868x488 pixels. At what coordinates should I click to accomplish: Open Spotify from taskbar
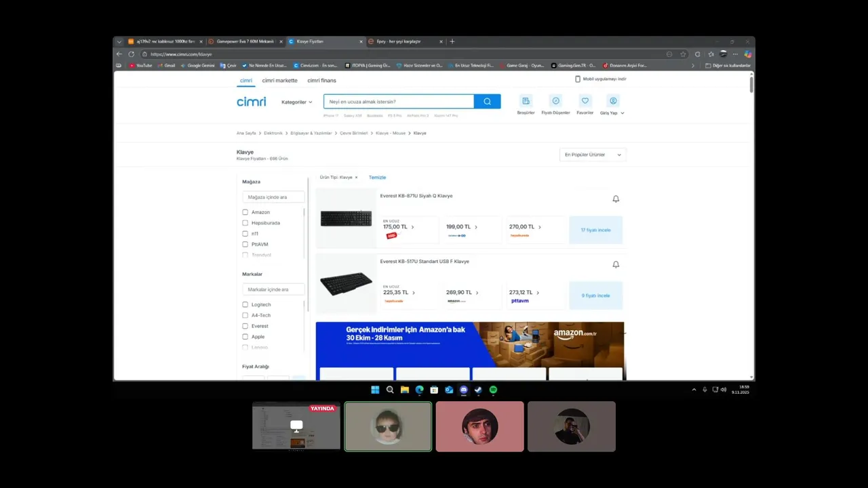coord(493,390)
